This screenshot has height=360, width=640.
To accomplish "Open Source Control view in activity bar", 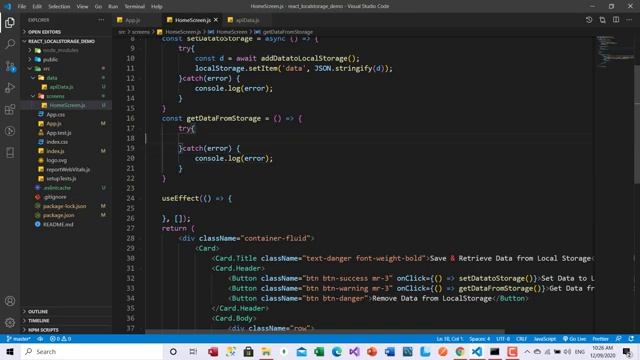I will (10, 66).
